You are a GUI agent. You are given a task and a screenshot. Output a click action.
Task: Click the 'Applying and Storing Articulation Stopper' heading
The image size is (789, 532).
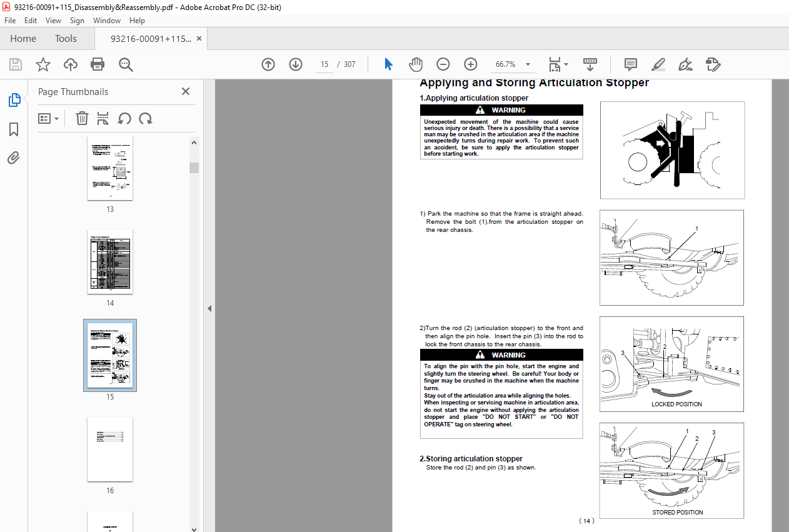click(535, 83)
